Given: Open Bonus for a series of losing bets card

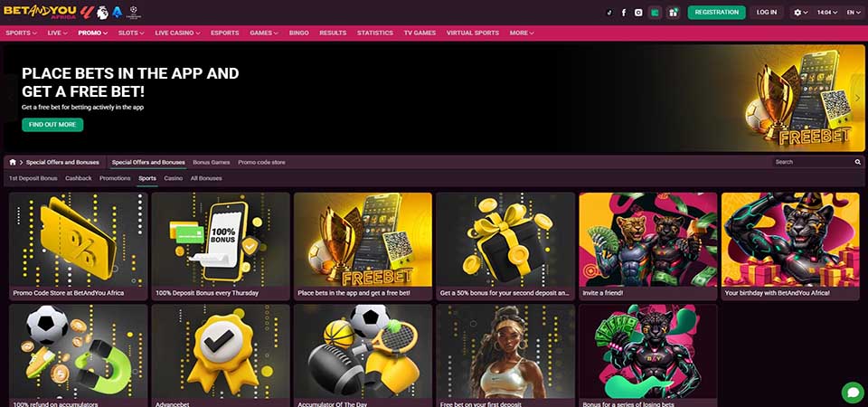Looking at the screenshot, I should 648,355.
